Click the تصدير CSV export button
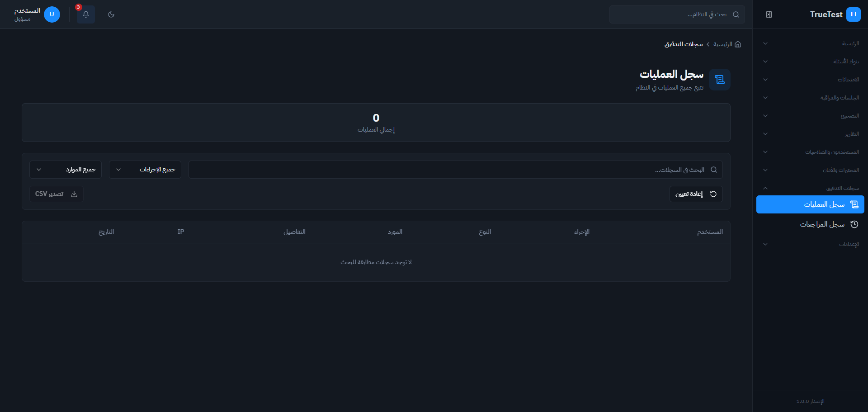The image size is (868, 412). point(57,194)
